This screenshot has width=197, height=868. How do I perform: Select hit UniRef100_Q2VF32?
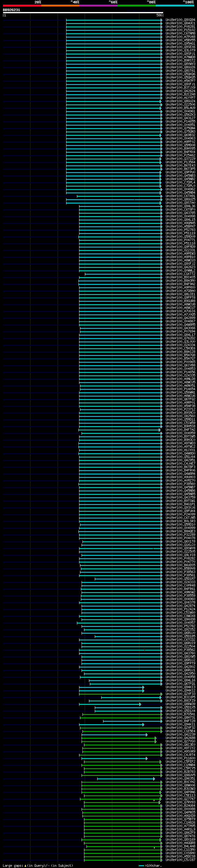click(180, 728)
